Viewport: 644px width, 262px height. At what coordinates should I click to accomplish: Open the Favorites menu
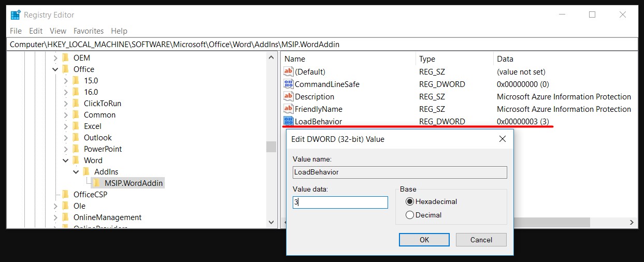pos(89,31)
